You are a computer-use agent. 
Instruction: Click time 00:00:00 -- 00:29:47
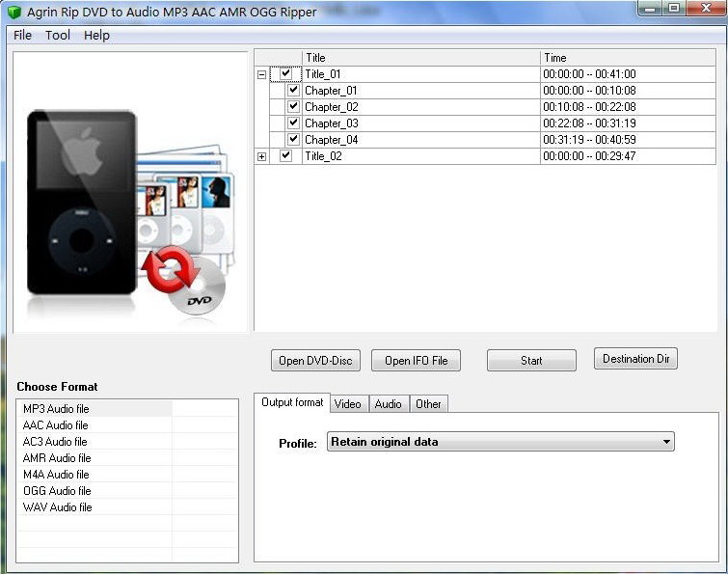(x=589, y=156)
